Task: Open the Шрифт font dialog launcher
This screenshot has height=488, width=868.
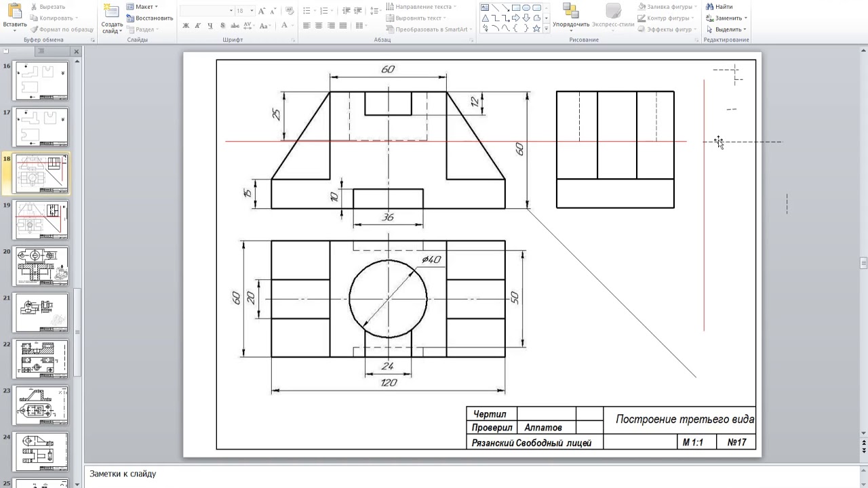Action: coord(294,40)
